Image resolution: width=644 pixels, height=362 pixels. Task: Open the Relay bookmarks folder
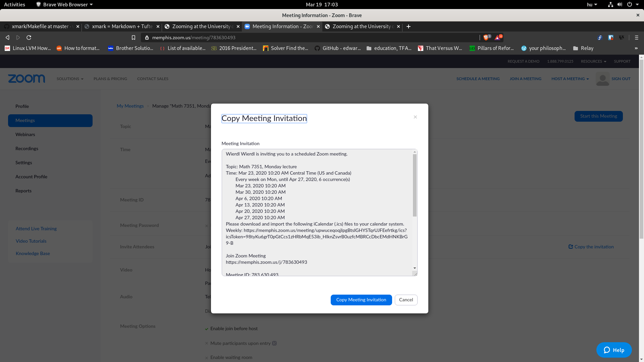[583, 48]
